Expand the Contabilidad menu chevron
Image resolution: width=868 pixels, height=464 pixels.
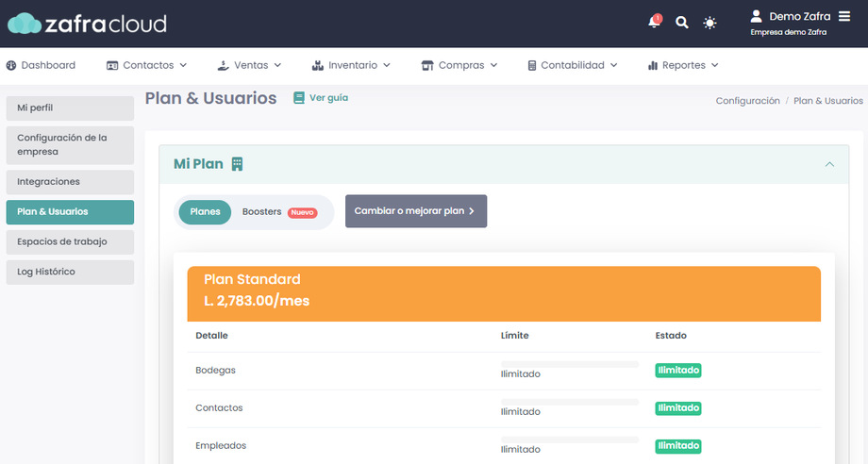(x=613, y=65)
